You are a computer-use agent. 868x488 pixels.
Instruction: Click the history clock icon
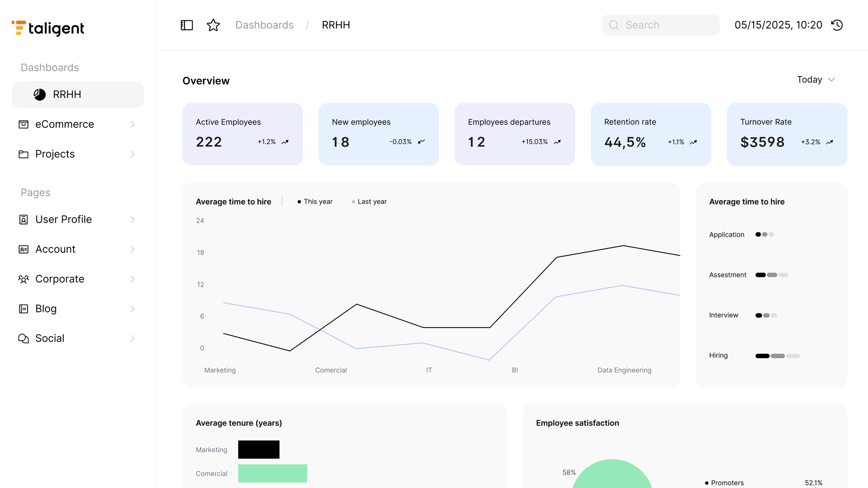point(837,25)
